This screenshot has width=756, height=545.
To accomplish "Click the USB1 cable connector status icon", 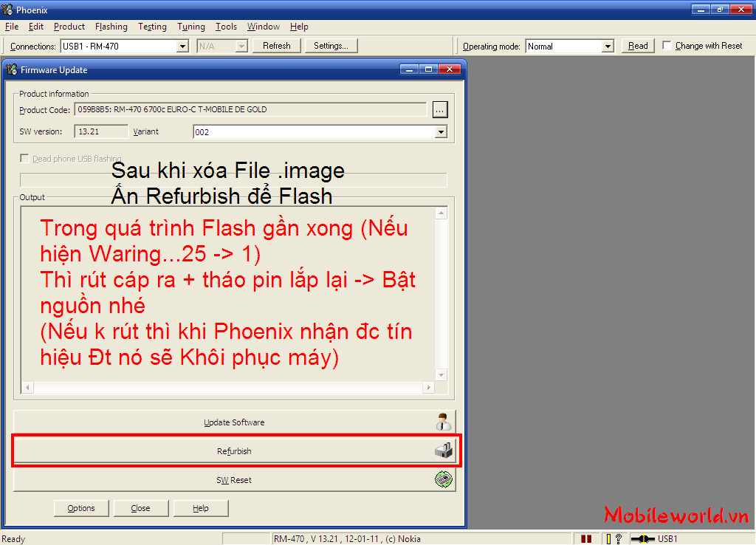I will 643,539.
